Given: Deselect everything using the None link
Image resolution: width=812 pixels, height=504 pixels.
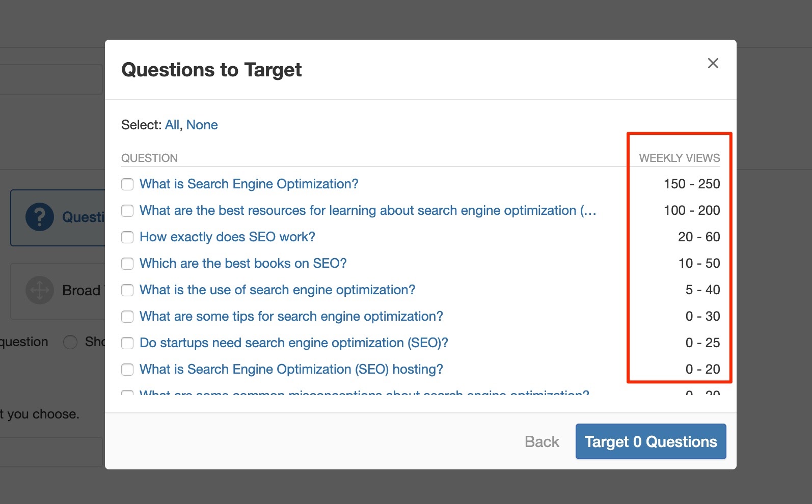Looking at the screenshot, I should [x=202, y=125].
